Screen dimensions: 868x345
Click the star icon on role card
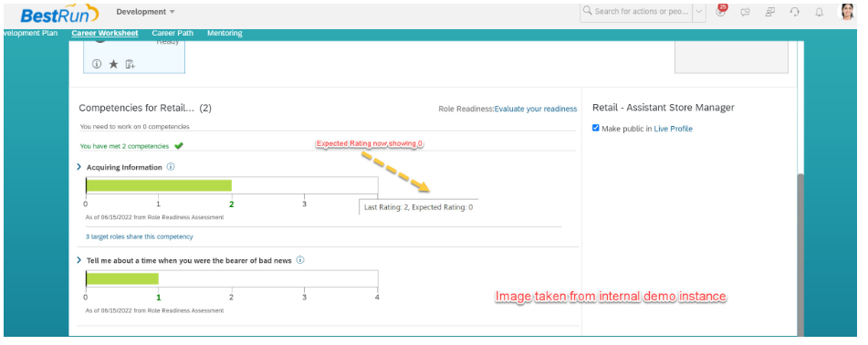click(113, 64)
